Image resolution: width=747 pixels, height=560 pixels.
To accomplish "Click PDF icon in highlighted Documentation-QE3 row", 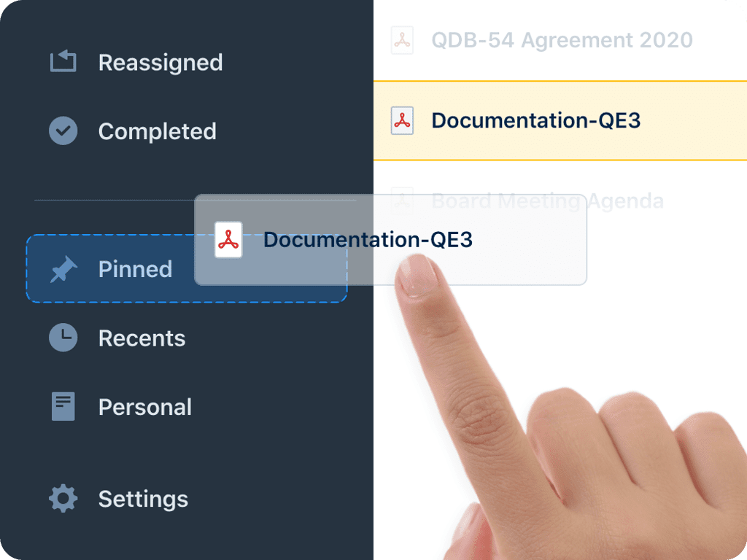I will point(402,120).
